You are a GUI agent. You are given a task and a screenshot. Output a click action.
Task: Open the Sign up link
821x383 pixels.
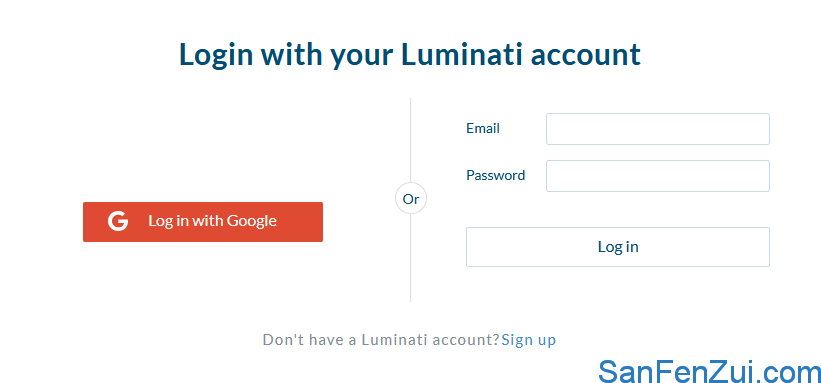(x=529, y=340)
